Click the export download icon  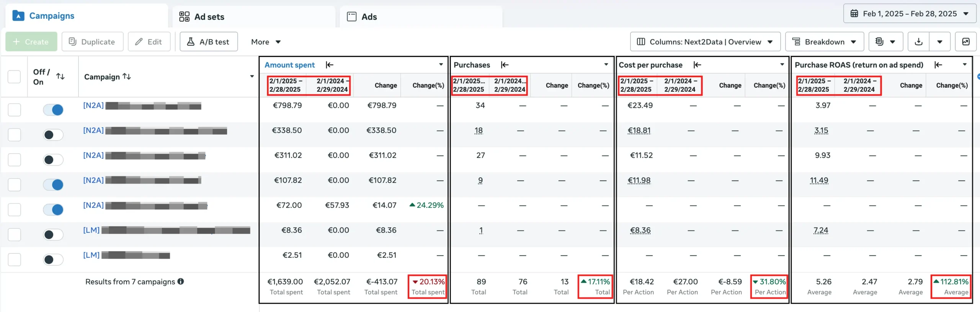[x=918, y=42]
